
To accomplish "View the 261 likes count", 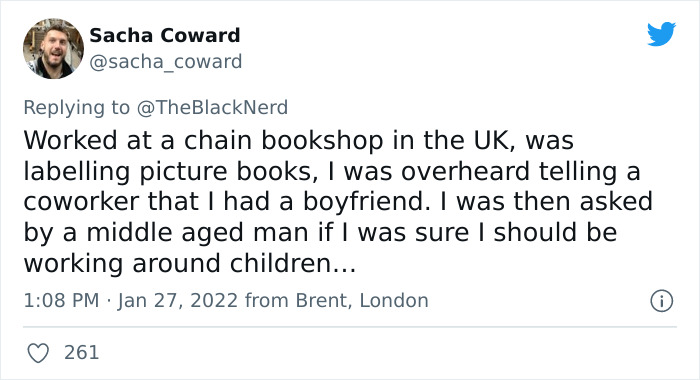I will pos(81,352).
